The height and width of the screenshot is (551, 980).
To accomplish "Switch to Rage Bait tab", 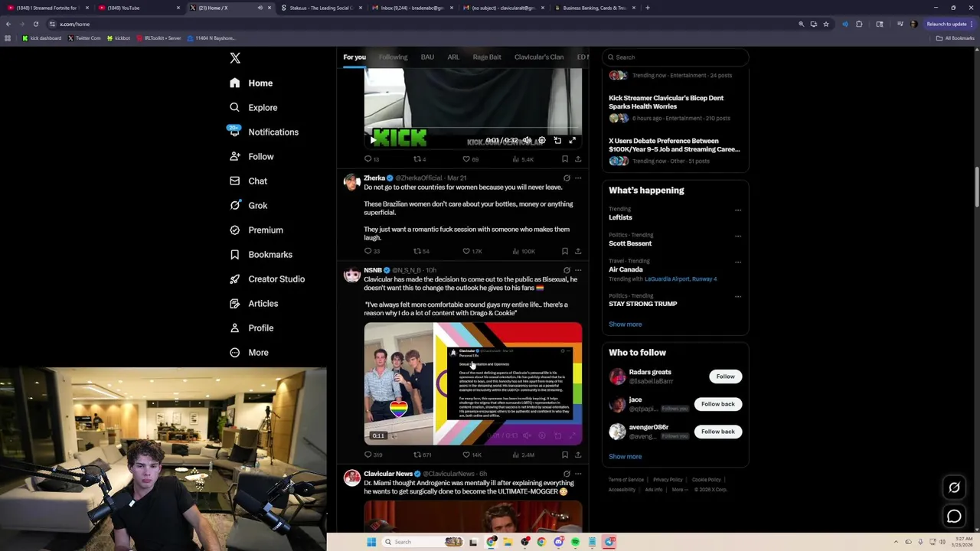I will [487, 57].
